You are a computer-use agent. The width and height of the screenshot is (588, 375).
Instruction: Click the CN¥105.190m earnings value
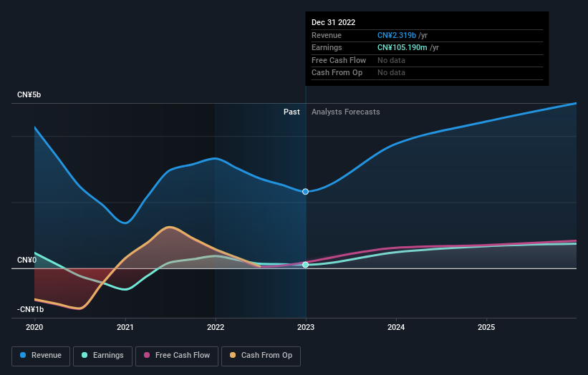coord(402,47)
